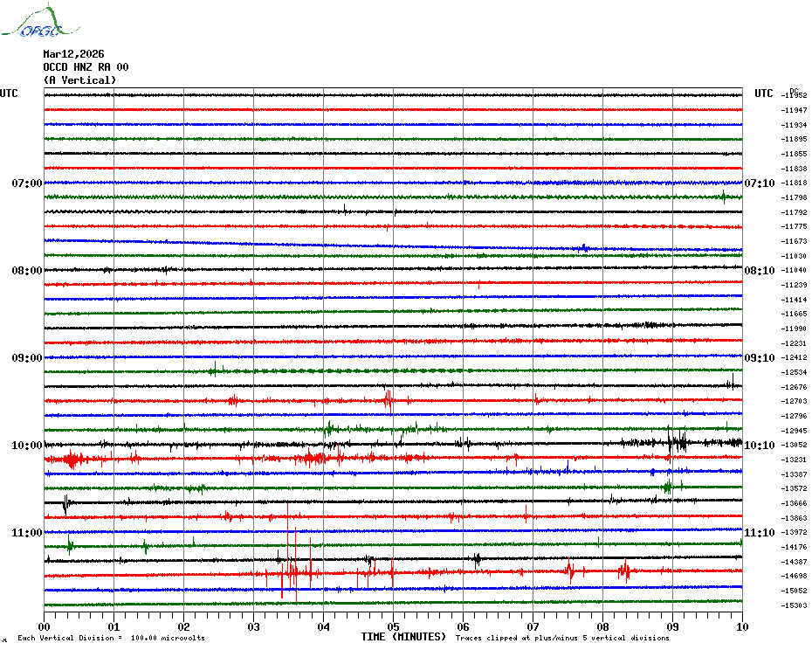Click the "06" minute axis label

point(463,626)
